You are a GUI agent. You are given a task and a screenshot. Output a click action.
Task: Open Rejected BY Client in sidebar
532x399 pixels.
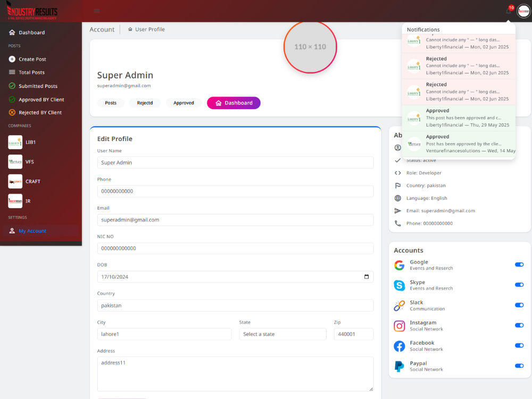41,112
